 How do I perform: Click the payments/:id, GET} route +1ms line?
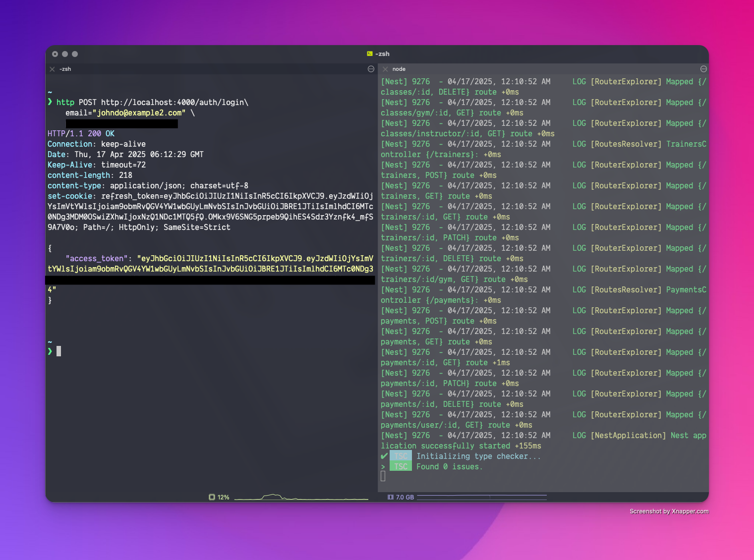point(445,362)
